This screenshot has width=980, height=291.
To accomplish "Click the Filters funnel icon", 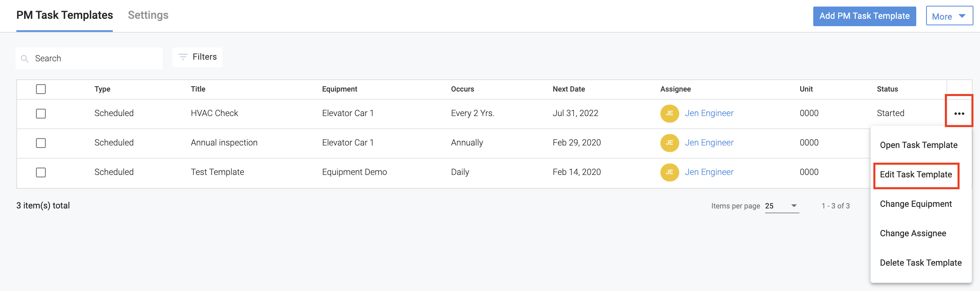I will 183,57.
